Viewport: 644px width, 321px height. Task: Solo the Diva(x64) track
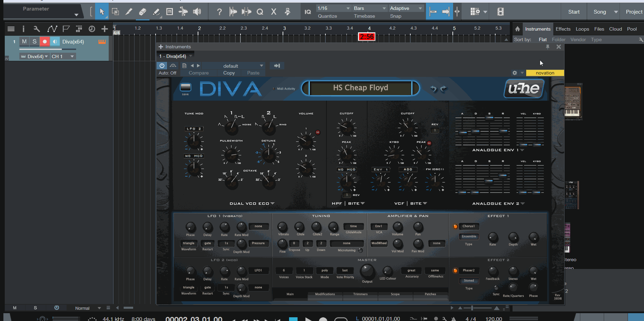[x=34, y=41]
